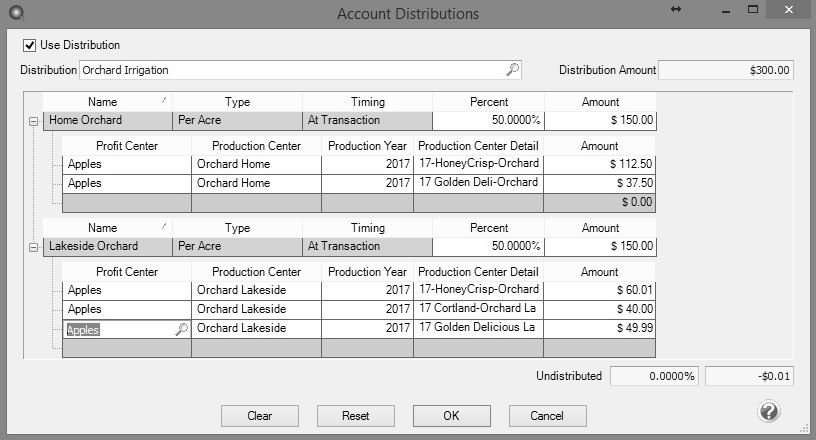
Task: Click Production Center Detail header under Home Orchard
Action: pyautogui.click(x=478, y=146)
